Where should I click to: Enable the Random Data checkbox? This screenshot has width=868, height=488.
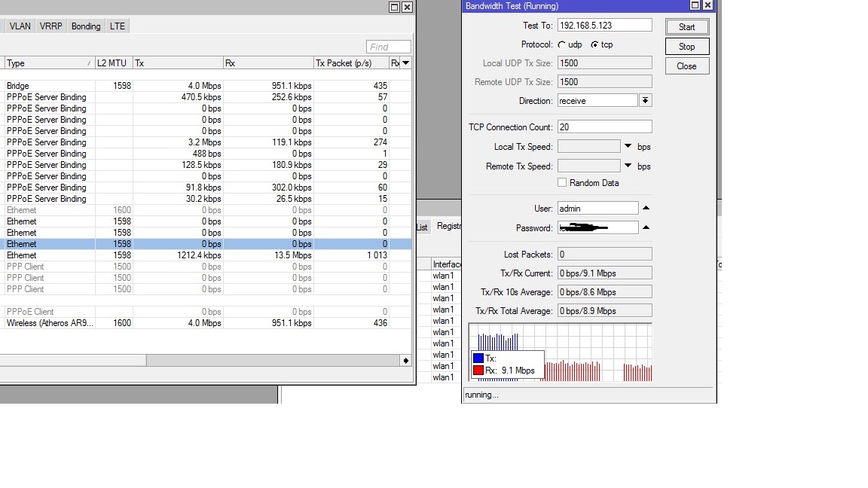562,182
